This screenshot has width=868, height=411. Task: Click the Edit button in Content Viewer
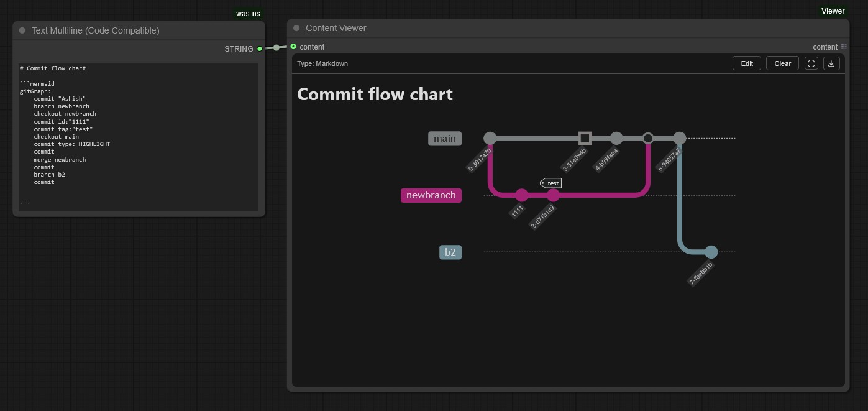pos(747,63)
